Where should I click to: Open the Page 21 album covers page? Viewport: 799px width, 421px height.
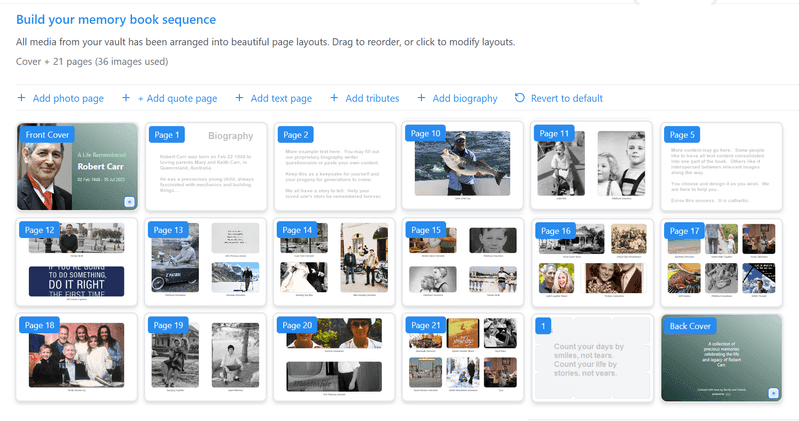pyautogui.click(x=463, y=359)
